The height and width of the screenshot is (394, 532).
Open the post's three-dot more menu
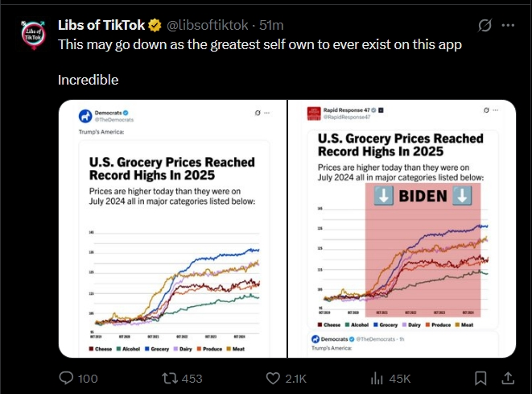[x=508, y=25]
